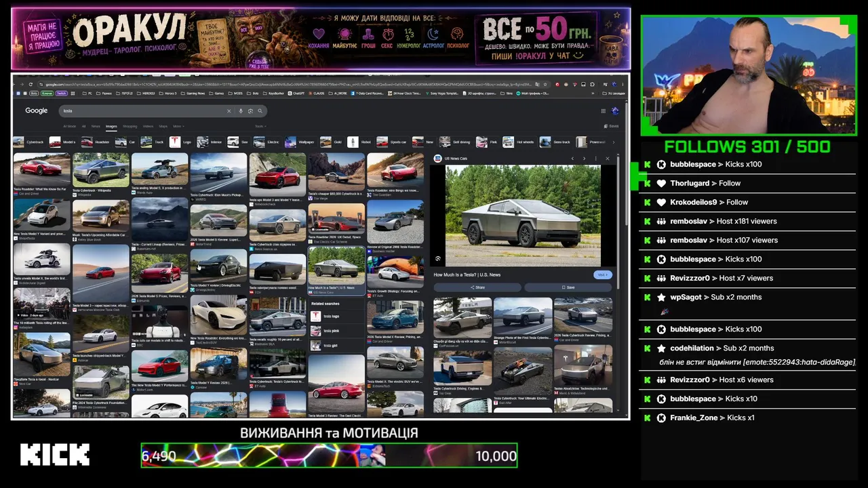The height and width of the screenshot is (488, 868).
Task: Search inside the Cybertruck preview with Lens
Action: (x=438, y=258)
